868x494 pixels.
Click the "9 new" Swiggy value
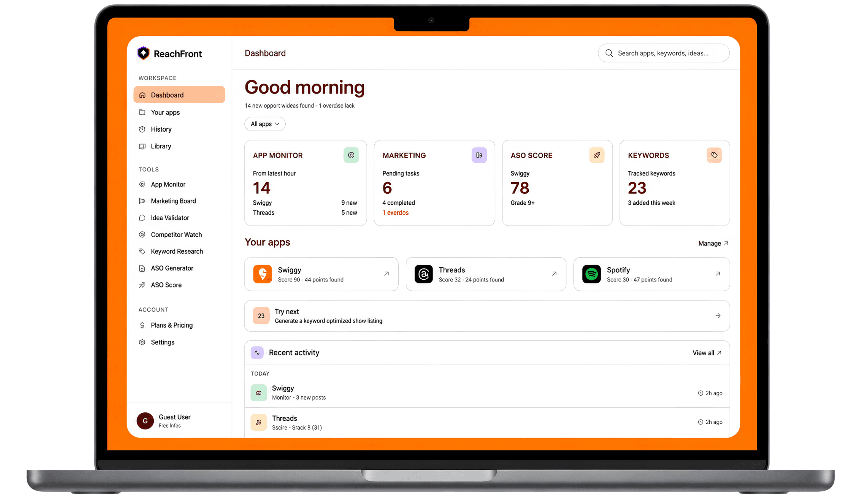coord(349,203)
